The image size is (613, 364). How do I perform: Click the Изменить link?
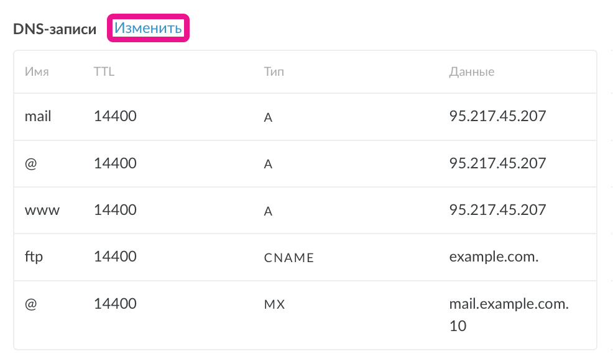(148, 29)
